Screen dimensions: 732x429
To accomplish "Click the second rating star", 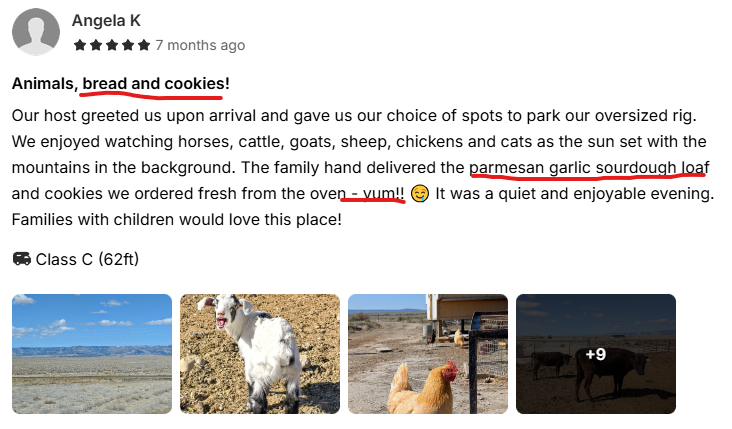I will click(96, 45).
